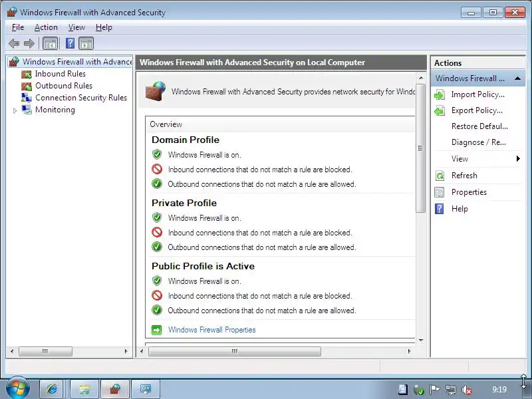The image size is (532, 399).
Task: Click the Public Profile outbound allowed check icon
Action: coord(157,310)
